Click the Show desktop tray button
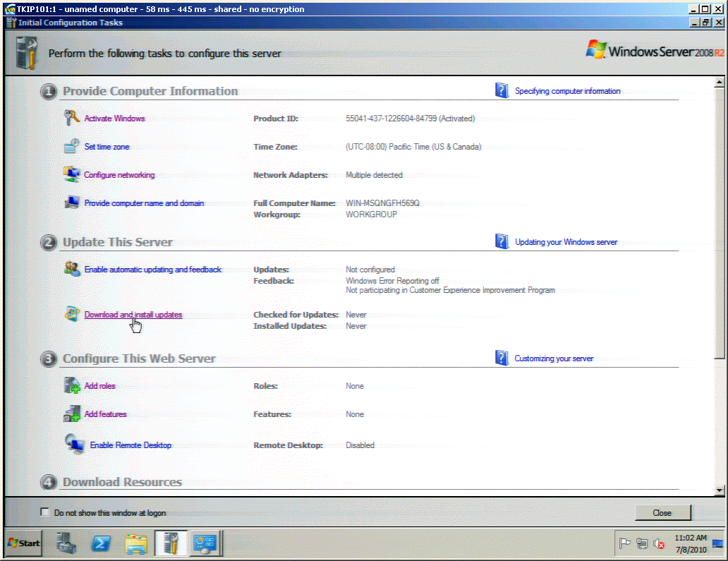This screenshot has width=728, height=561. point(717,543)
